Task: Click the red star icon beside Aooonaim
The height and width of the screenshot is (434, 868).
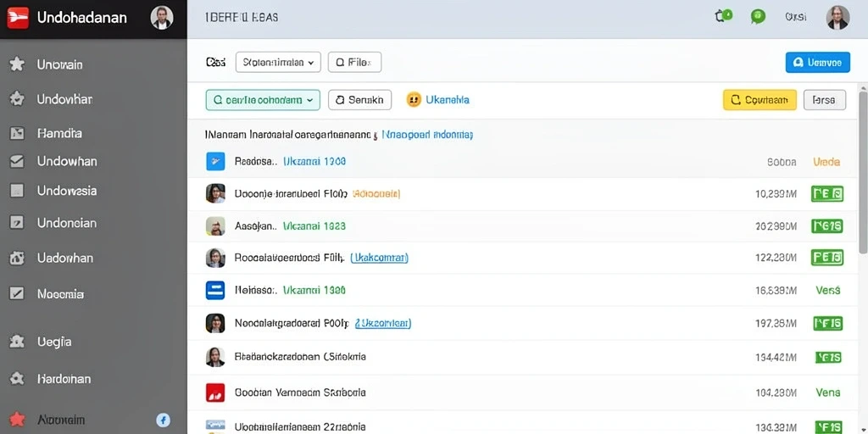Action: (17, 419)
